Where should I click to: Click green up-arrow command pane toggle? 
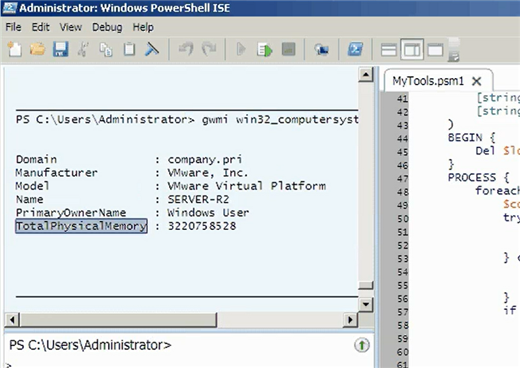point(362,345)
